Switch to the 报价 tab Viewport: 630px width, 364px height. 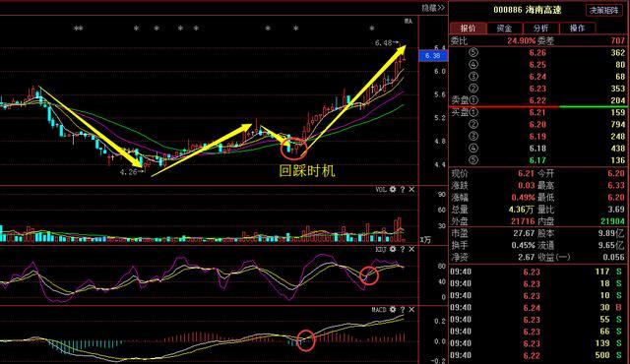coord(469,29)
